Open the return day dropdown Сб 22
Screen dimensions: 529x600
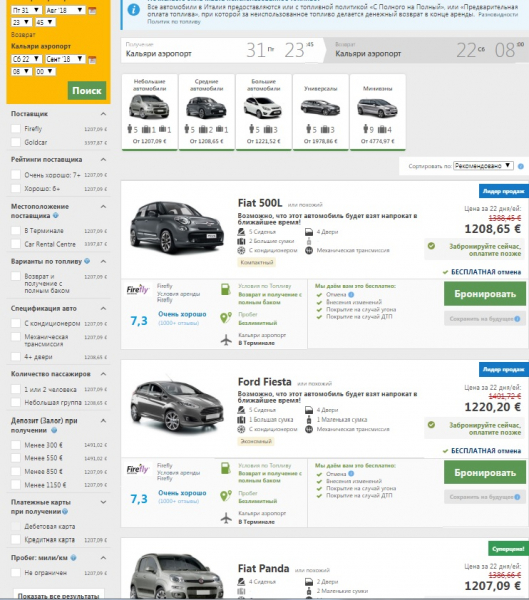click(26, 59)
